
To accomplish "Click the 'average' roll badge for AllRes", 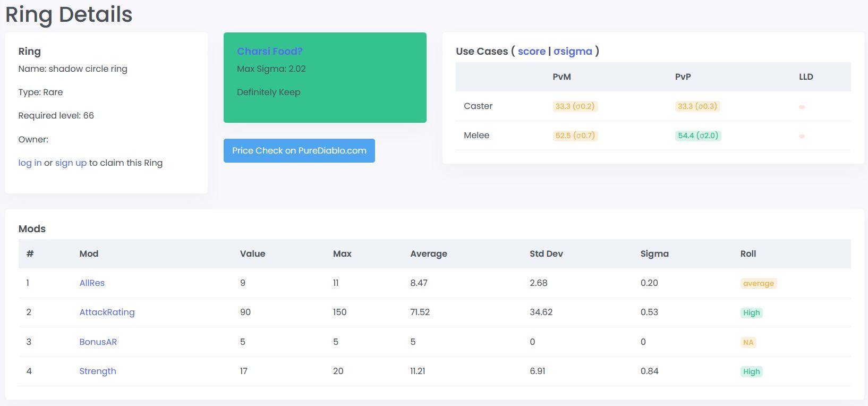I will 758,283.
